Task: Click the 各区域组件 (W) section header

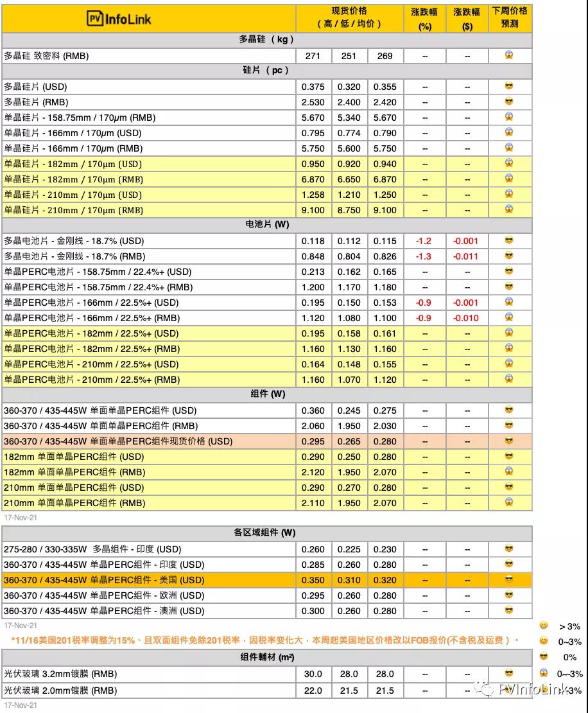Action: pos(266,533)
